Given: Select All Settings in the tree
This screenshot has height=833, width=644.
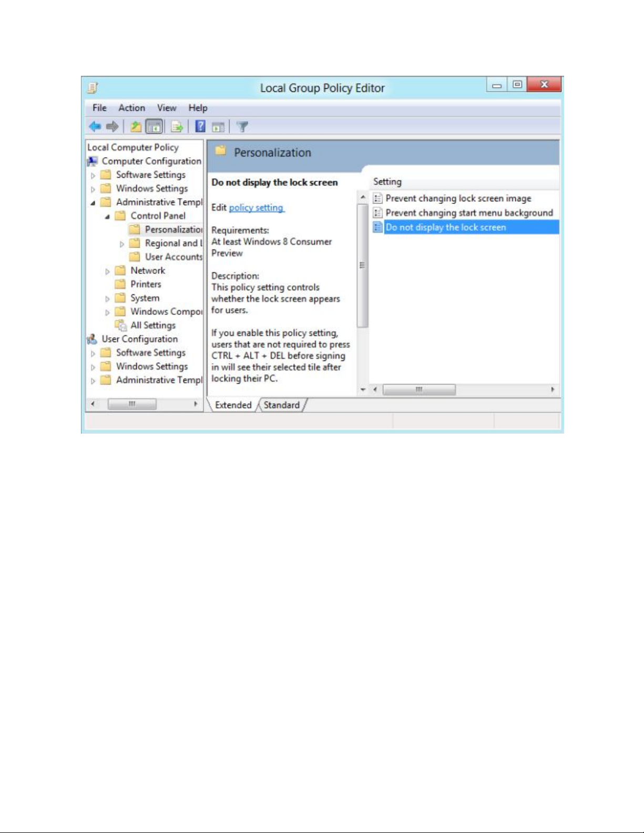Looking at the screenshot, I should [x=152, y=325].
